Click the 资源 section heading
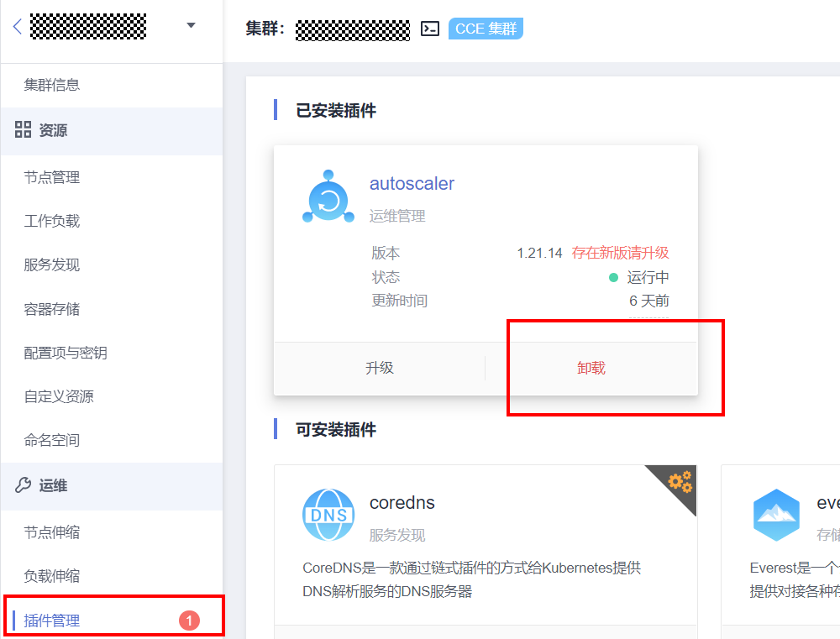 (x=53, y=130)
